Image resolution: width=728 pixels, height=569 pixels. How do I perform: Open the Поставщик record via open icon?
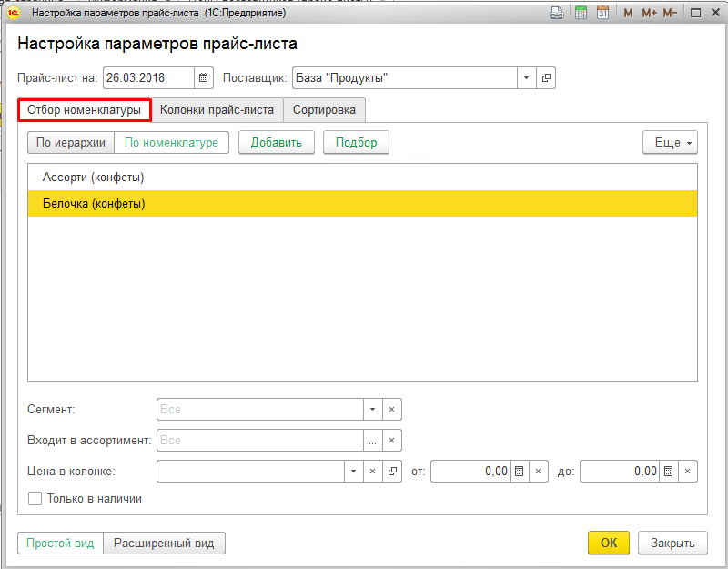tap(546, 78)
